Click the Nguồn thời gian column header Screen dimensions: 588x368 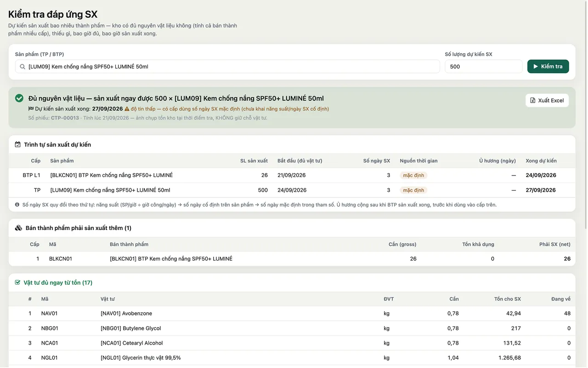coord(419,161)
